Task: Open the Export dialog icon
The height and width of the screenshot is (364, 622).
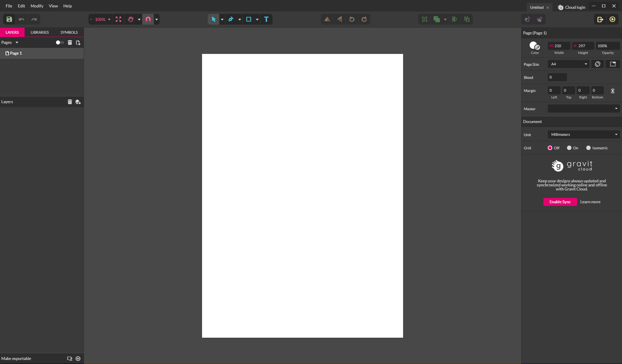Action: (600, 19)
